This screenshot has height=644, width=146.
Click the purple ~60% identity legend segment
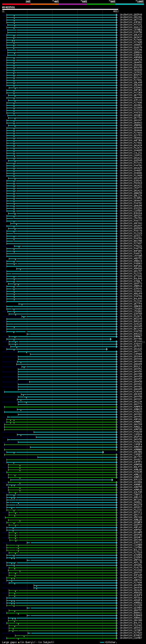point(73,4)
